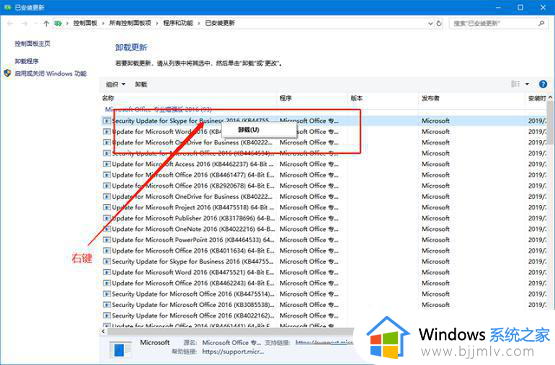Image resolution: width=555 pixels, height=365 pixels.
Task: Go back using the back arrow
Action: [10, 23]
